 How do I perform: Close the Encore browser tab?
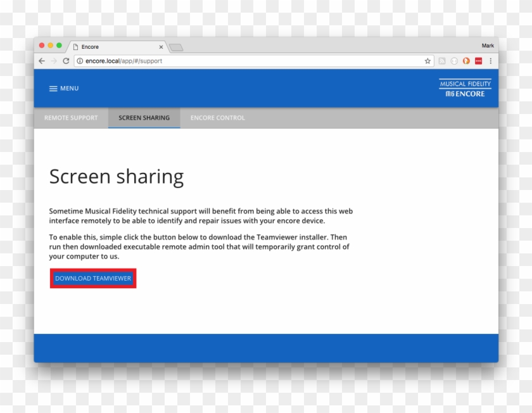[161, 47]
